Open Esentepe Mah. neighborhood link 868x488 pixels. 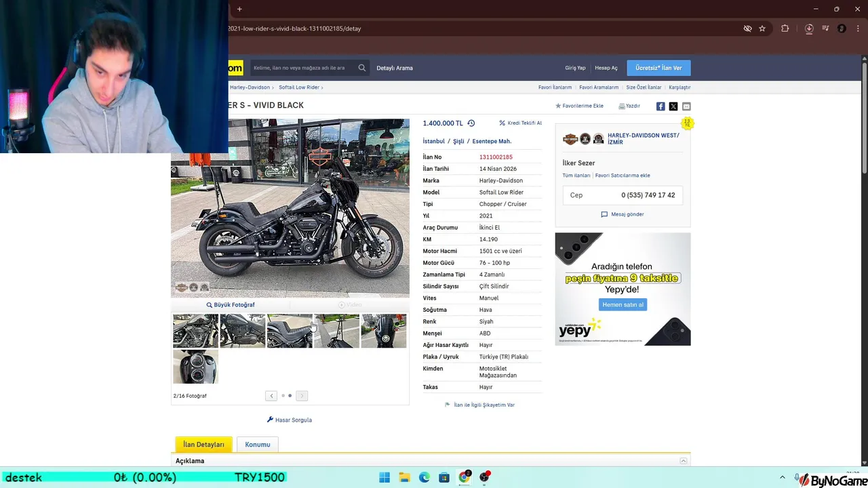492,141
